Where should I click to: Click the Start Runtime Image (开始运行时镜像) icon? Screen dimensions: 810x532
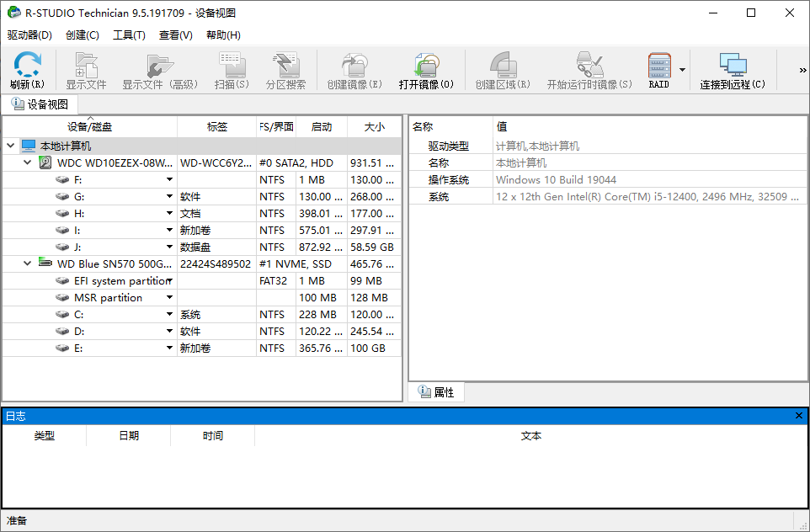point(589,65)
